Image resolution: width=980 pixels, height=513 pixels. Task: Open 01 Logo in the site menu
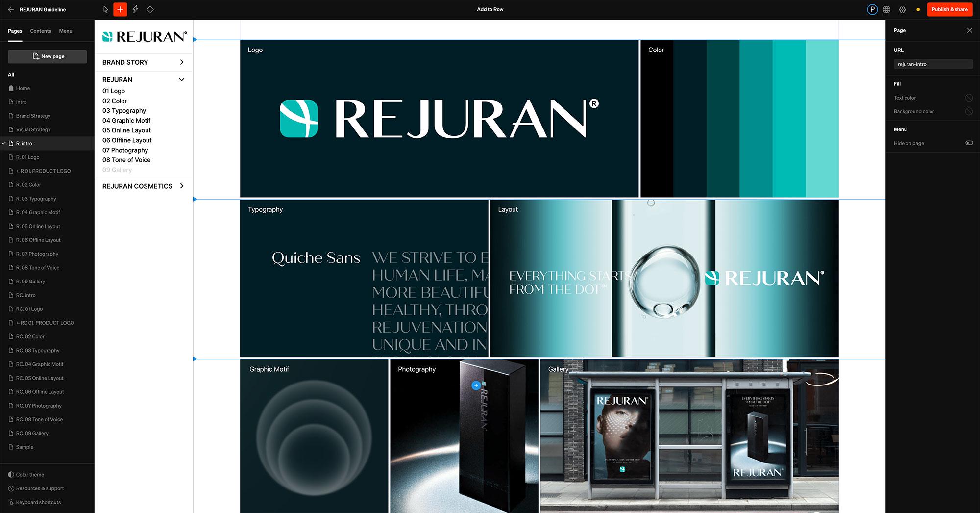point(114,91)
